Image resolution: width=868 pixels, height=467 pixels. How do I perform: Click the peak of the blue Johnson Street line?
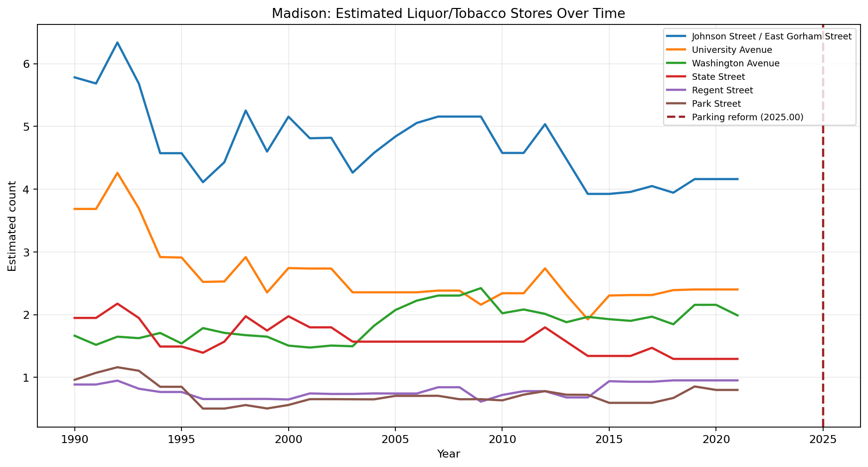(118, 43)
